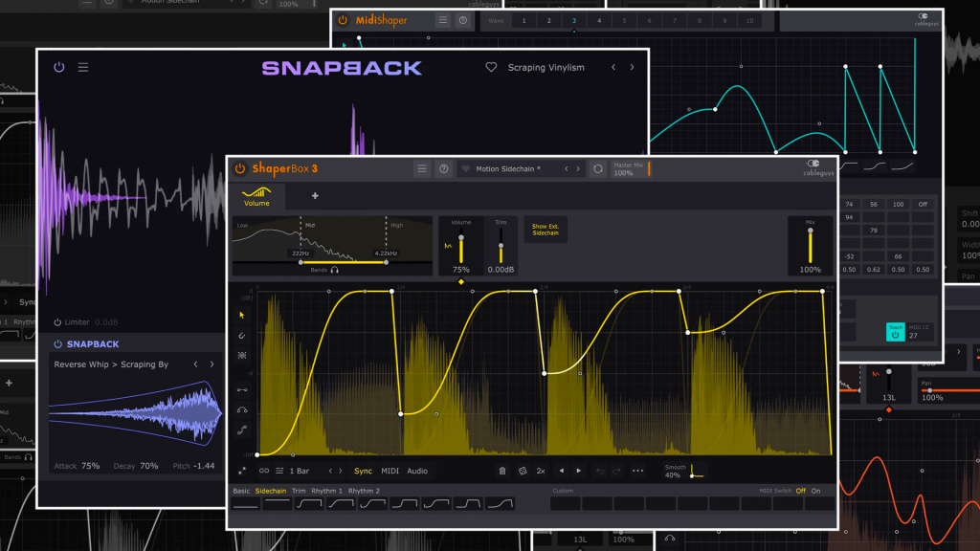Click the Bands headphones solo icon

335,270
